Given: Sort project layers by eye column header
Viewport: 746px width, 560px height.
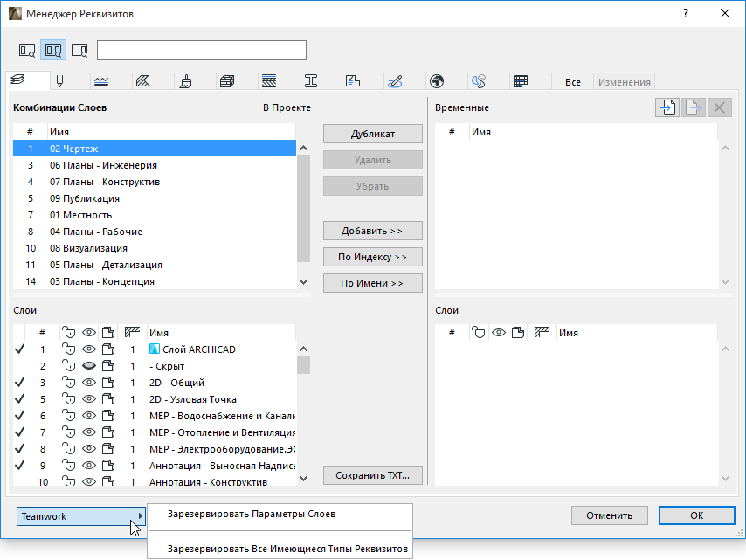Looking at the screenshot, I should point(89,333).
